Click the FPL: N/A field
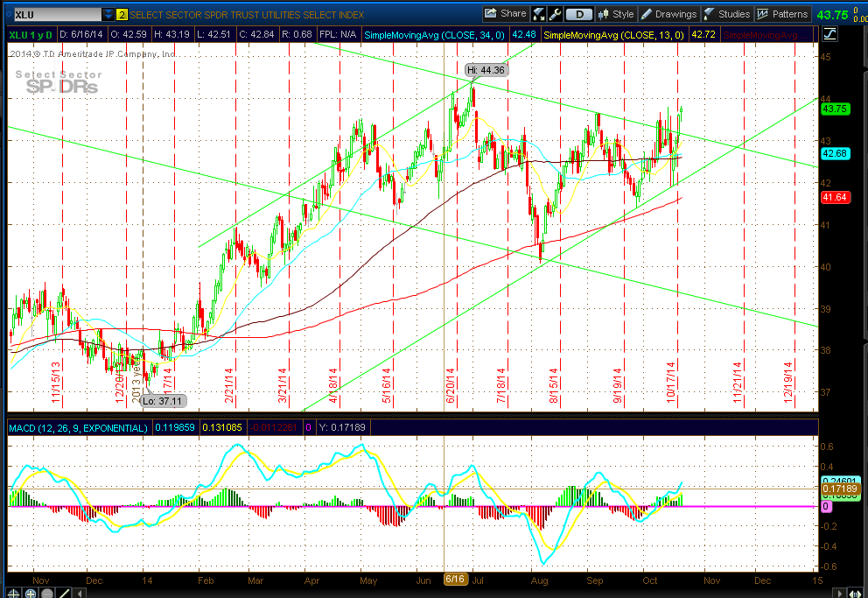 click(x=338, y=34)
